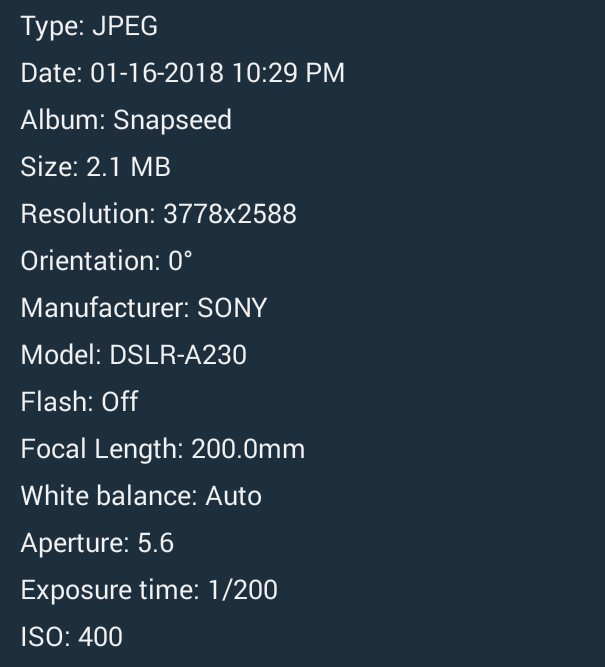Tap the 3778x2588 resolution value
This screenshot has width=605, height=667.
pyautogui.click(x=230, y=214)
